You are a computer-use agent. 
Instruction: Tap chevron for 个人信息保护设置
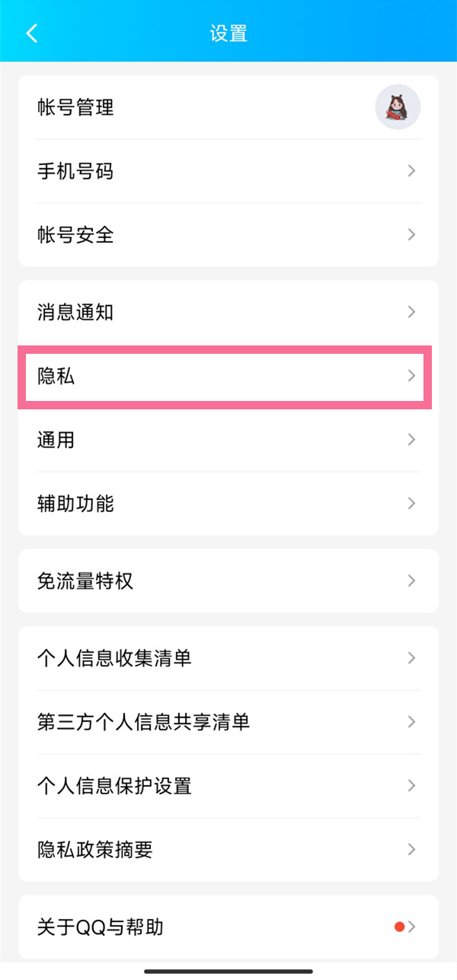(x=411, y=785)
